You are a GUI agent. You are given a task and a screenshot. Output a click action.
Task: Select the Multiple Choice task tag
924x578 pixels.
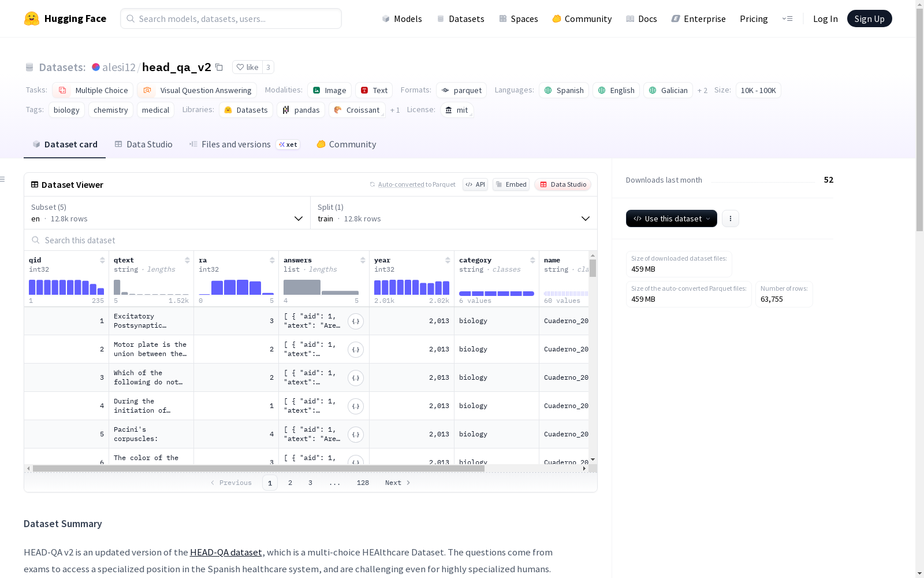[92, 90]
